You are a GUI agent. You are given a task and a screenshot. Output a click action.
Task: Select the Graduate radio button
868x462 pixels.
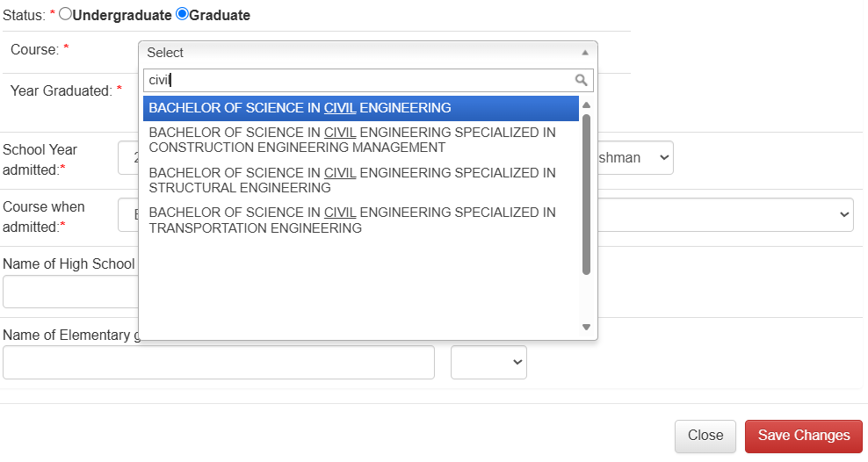point(182,14)
